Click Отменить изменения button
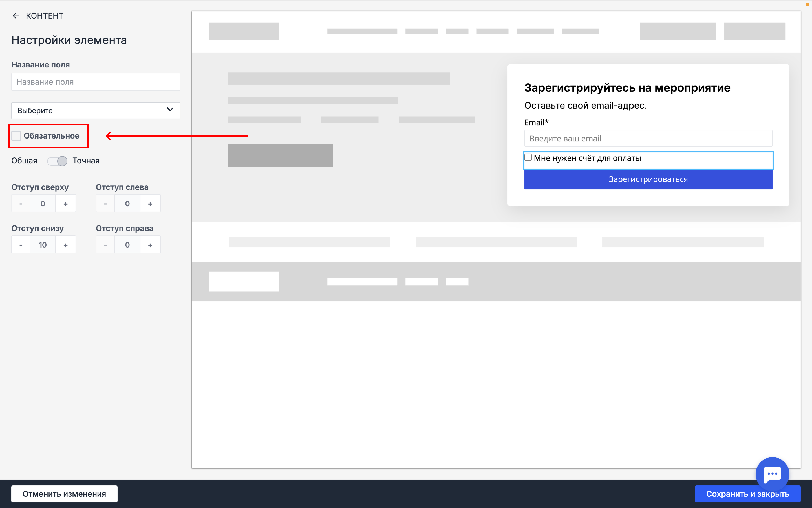Viewport: 812px width, 508px height. pos(64,494)
